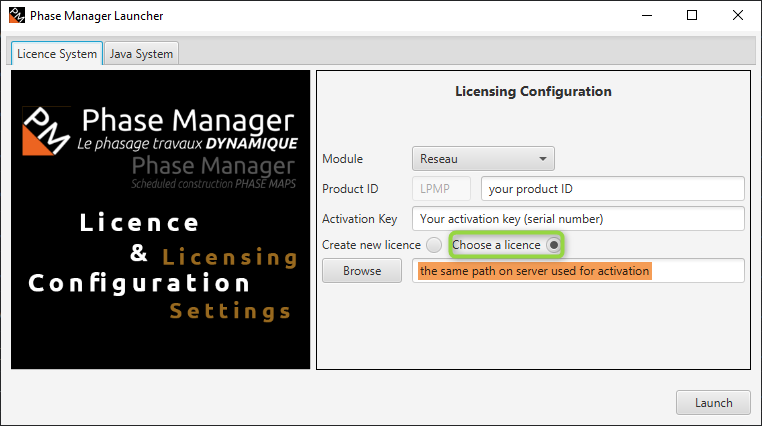Image resolution: width=762 pixels, height=426 pixels.
Task: Click the Activation Key label
Action: click(x=359, y=219)
